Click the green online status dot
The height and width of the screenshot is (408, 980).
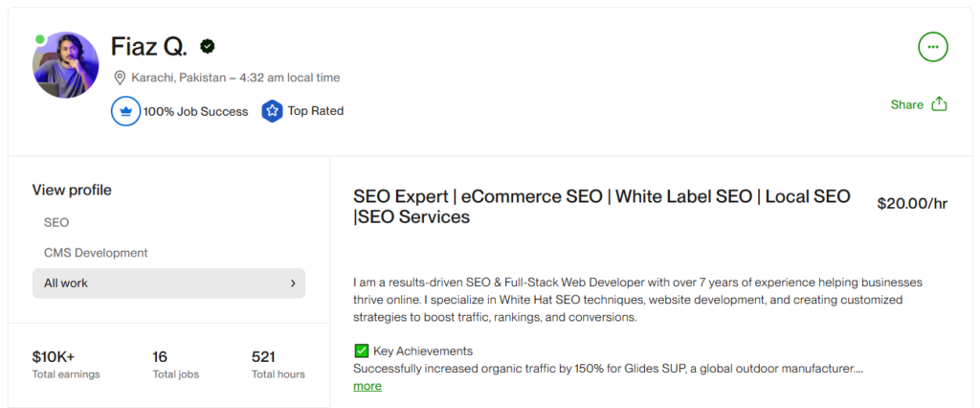coord(40,39)
